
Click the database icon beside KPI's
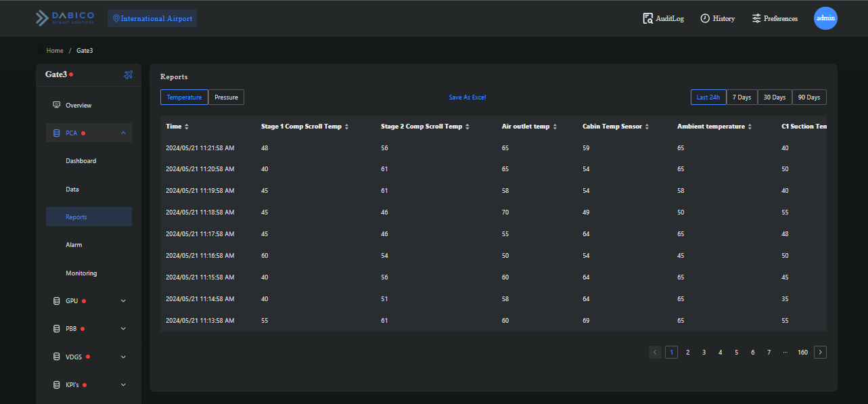tap(57, 384)
